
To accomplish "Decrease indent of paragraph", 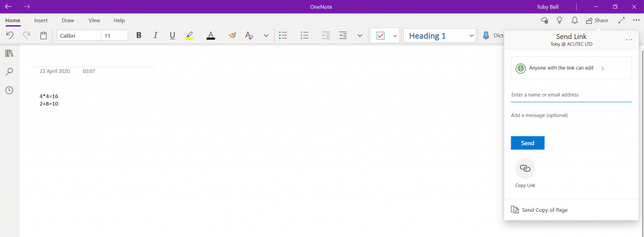I will click(326, 36).
